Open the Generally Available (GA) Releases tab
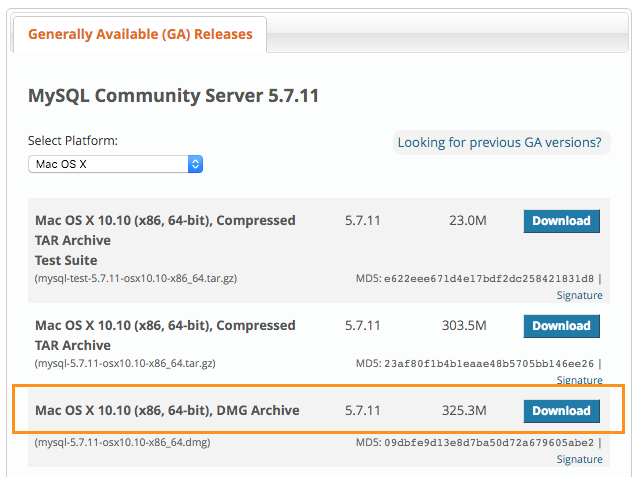The height and width of the screenshot is (477, 644). (x=140, y=34)
